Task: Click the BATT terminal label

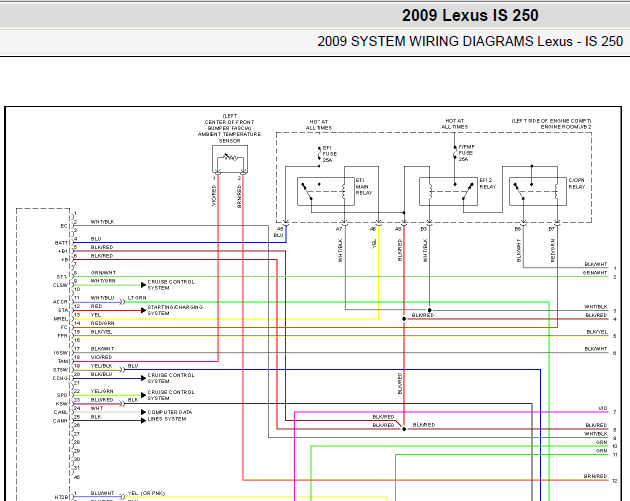Action: [x=61, y=243]
